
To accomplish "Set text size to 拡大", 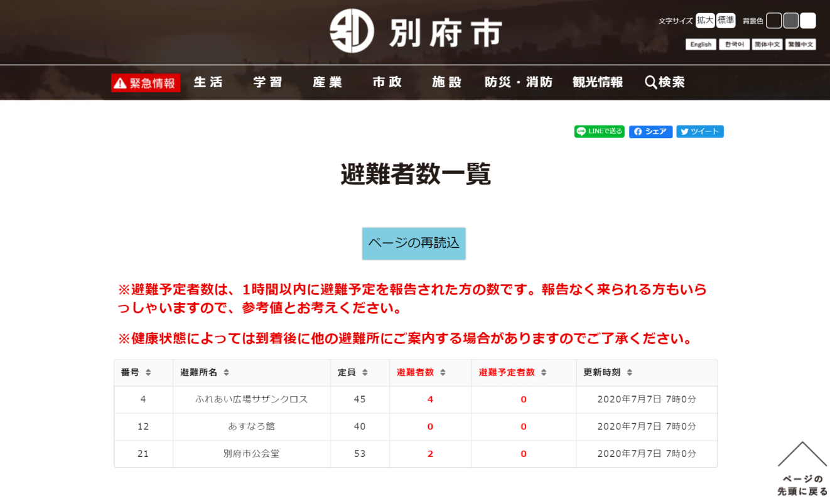I will pos(705,21).
